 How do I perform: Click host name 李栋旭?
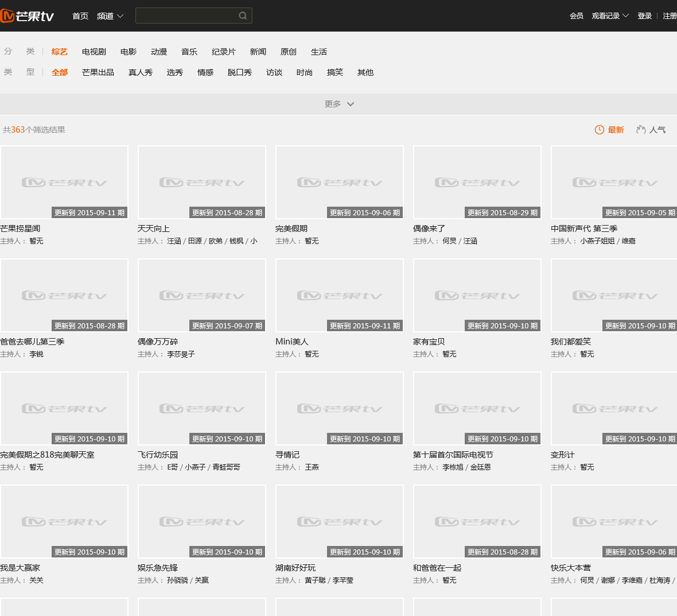[453, 467]
